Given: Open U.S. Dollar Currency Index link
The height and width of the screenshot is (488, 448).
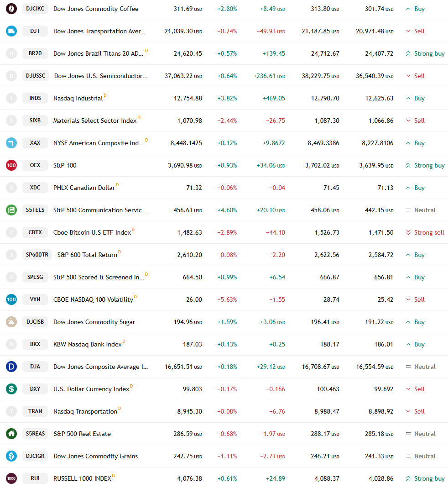Looking at the screenshot, I should click(x=91, y=389).
